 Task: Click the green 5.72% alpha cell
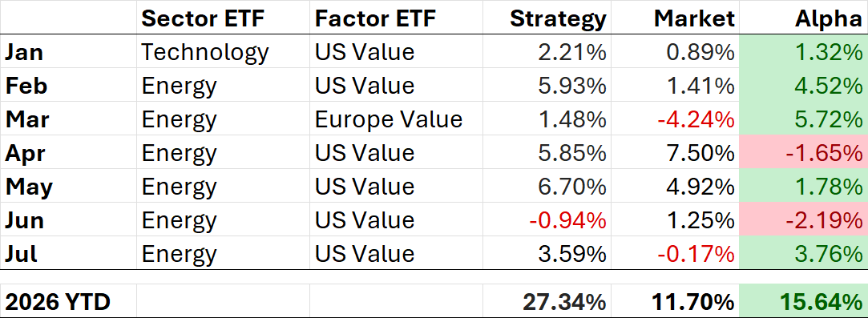tap(802, 119)
